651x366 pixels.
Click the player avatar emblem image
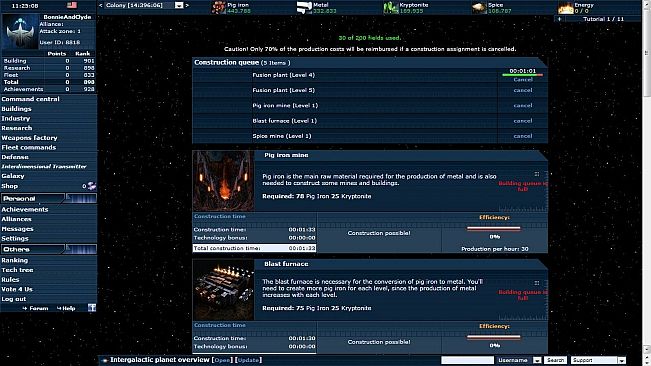click(20, 32)
